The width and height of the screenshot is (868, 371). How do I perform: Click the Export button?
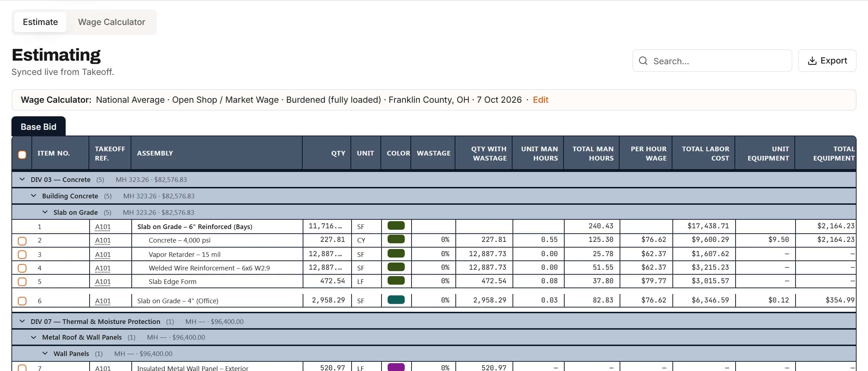(x=827, y=61)
